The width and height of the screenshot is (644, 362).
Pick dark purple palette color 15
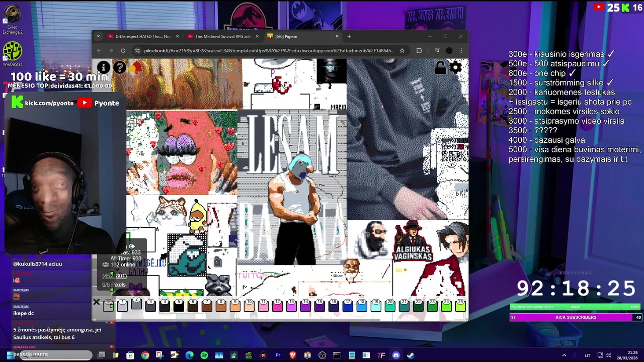click(x=319, y=305)
